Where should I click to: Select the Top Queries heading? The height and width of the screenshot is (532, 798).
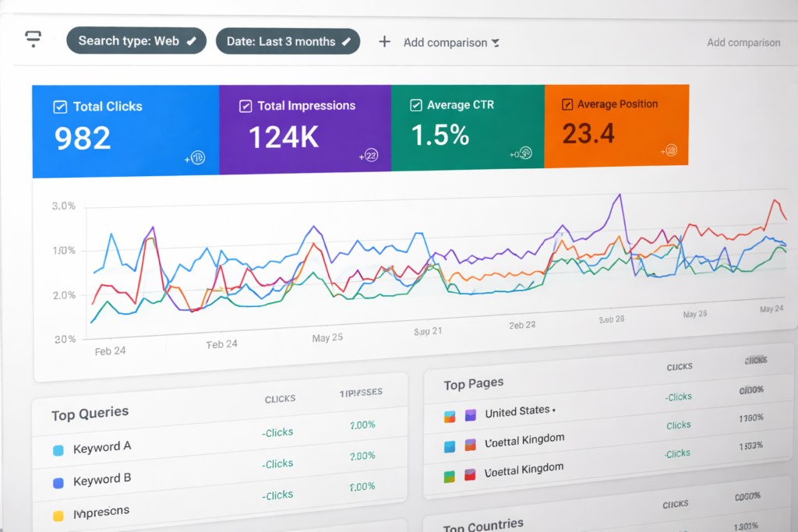(90, 414)
